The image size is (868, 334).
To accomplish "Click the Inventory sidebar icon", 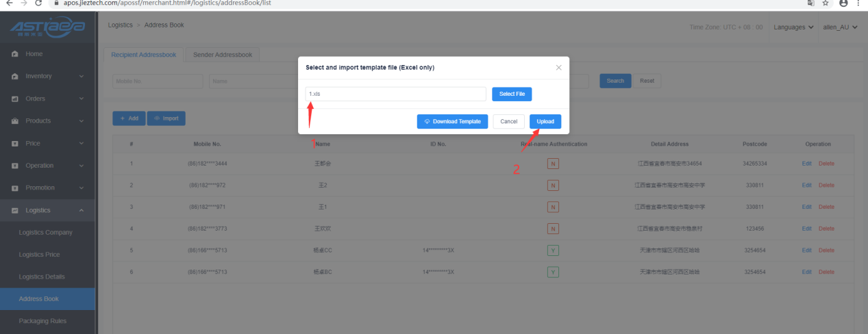I will pos(15,76).
